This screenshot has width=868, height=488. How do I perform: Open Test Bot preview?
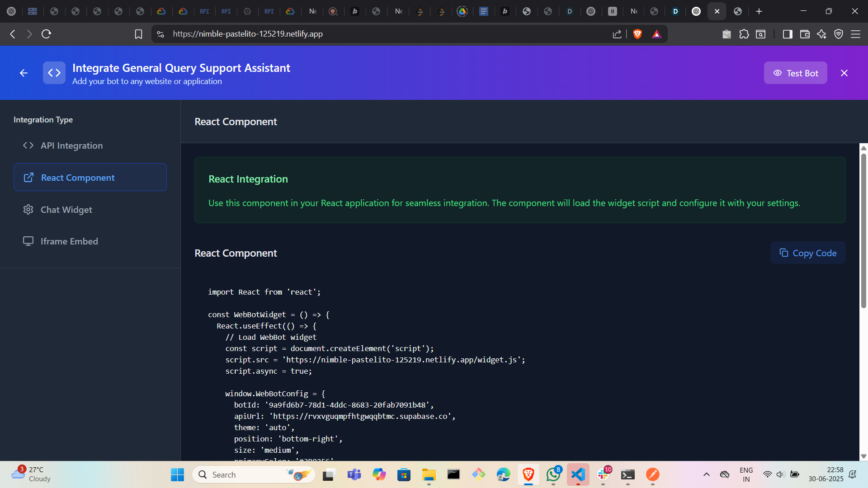795,73
